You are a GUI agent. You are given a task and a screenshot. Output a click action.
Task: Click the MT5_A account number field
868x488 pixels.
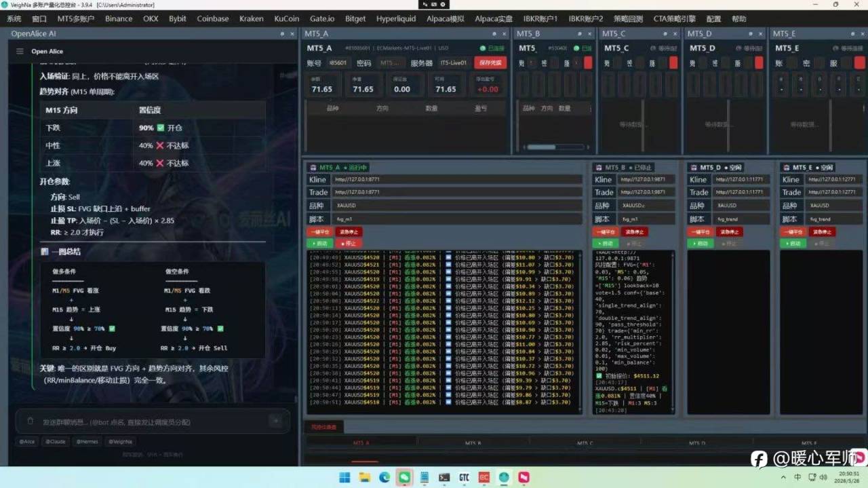pyautogui.click(x=338, y=62)
